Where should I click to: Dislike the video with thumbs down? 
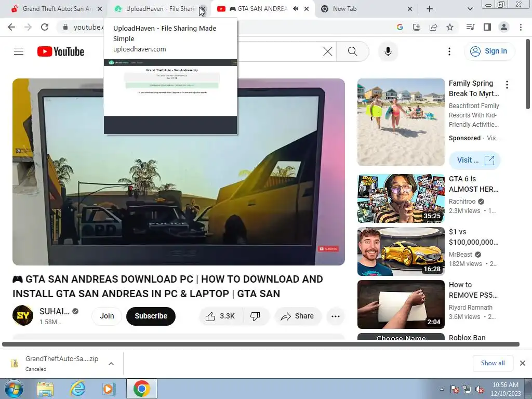coord(256,316)
